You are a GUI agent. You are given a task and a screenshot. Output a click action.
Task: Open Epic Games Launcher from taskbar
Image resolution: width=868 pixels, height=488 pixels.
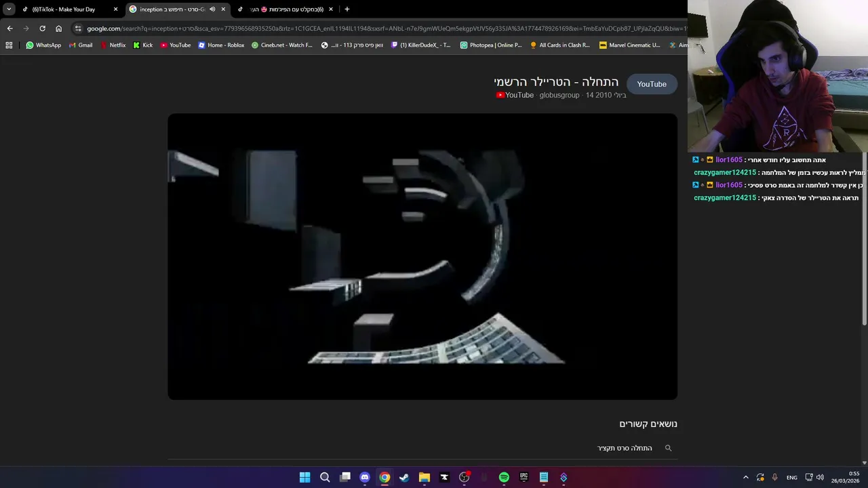click(x=524, y=477)
